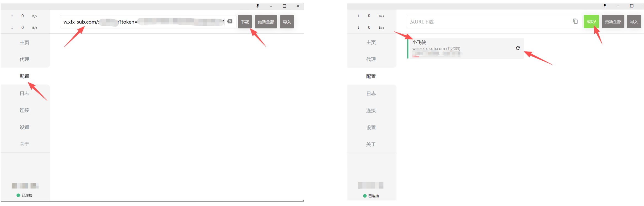Pin the window that shows the 下载 button
Viewport: 644px width, 206px height.
(x=257, y=6)
